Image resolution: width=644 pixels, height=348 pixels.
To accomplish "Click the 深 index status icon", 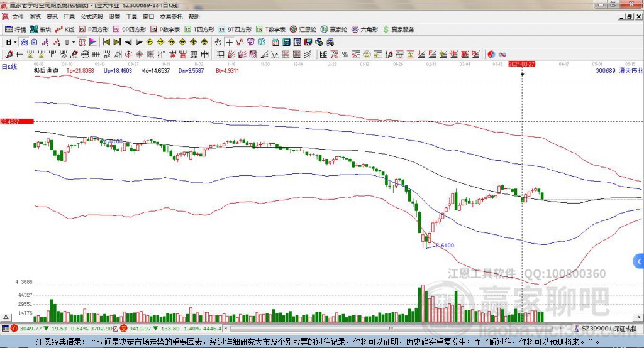I will click(124, 329).
